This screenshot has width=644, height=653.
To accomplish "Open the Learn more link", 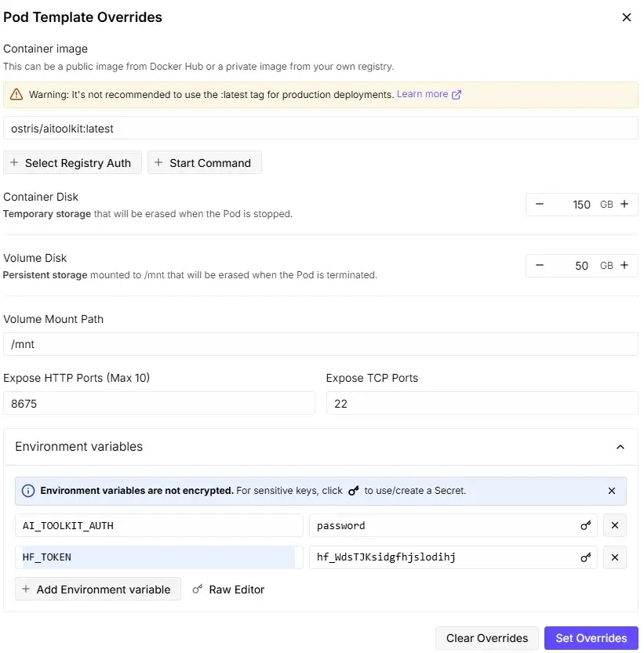I will pyautogui.click(x=428, y=94).
